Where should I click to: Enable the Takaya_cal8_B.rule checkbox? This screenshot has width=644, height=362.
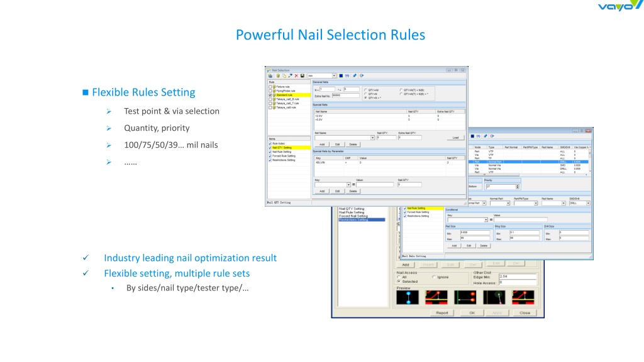point(270,99)
